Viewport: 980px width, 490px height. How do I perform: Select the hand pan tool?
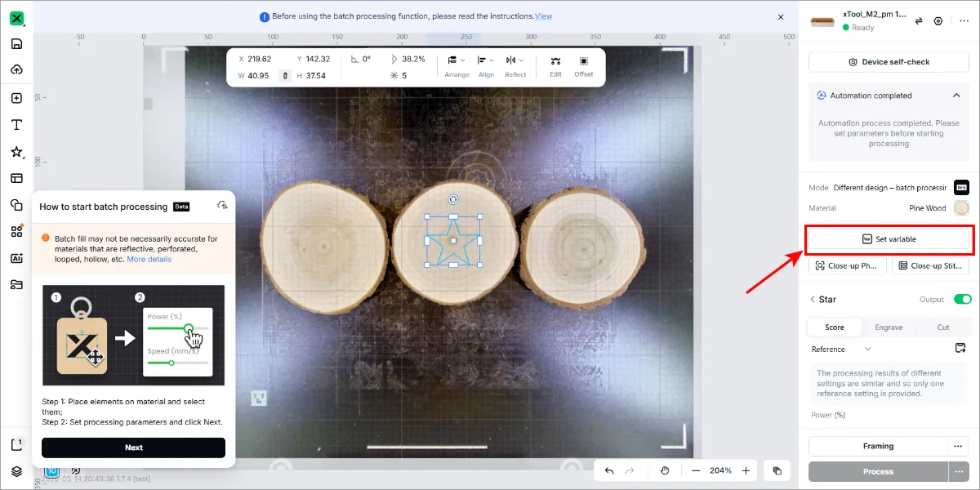pyautogui.click(x=665, y=470)
